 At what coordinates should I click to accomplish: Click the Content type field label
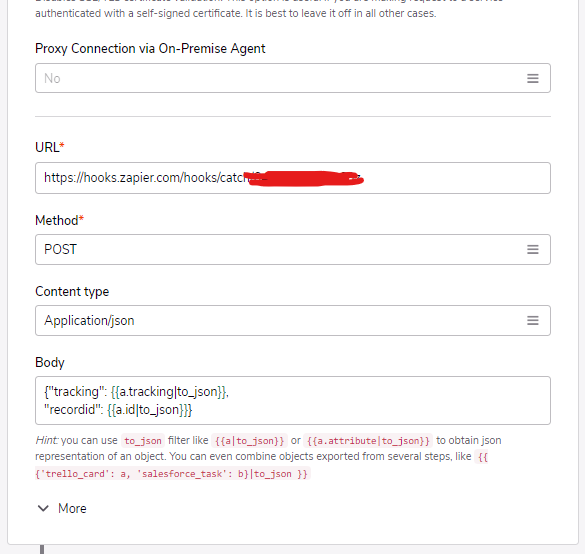72,291
